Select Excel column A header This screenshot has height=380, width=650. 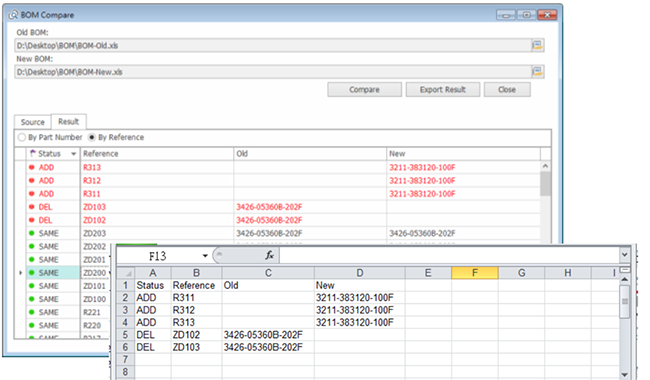coord(153,273)
